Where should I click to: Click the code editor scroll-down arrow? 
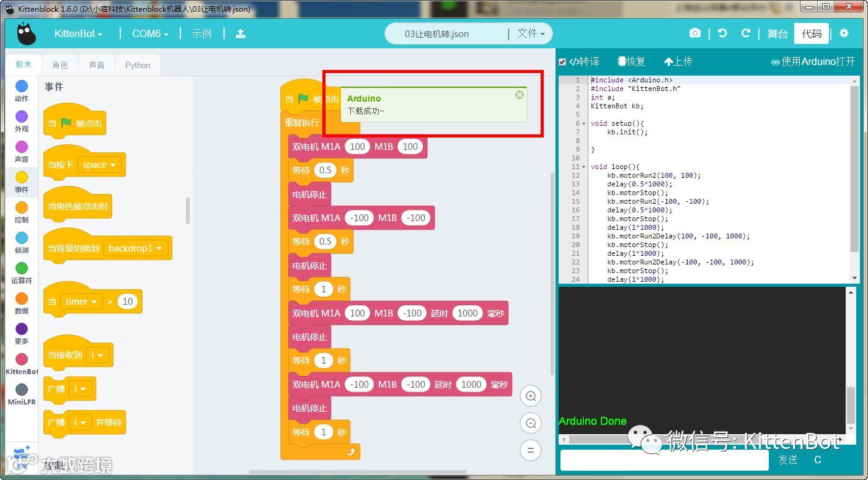[x=855, y=279]
